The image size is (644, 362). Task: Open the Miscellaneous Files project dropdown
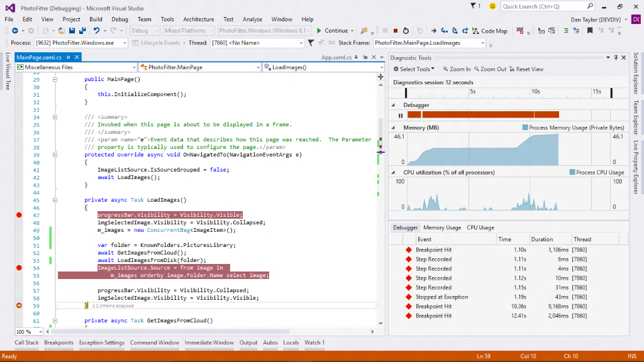point(76,67)
